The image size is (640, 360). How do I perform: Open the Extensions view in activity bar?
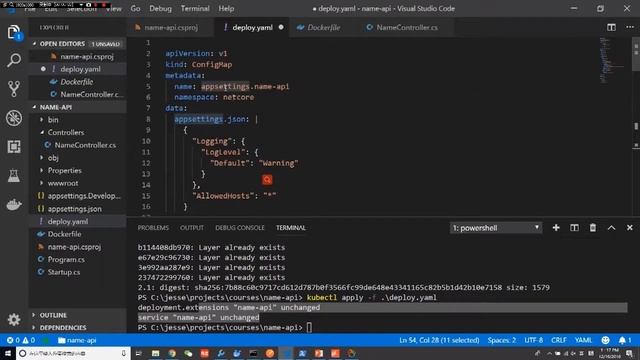(13, 147)
